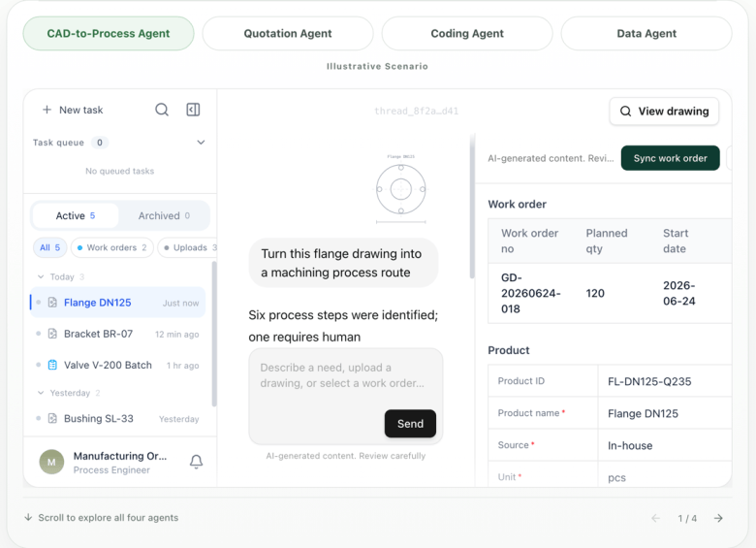Click the Product name value Flange DN125
The width and height of the screenshot is (756, 548).
(643, 413)
